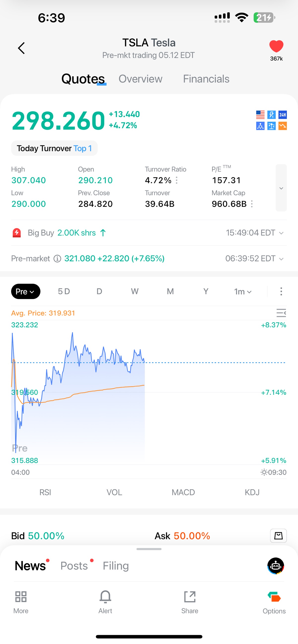Tap the bottom sheet drag handle
Viewport: 298px width, 644px height.
click(x=149, y=549)
